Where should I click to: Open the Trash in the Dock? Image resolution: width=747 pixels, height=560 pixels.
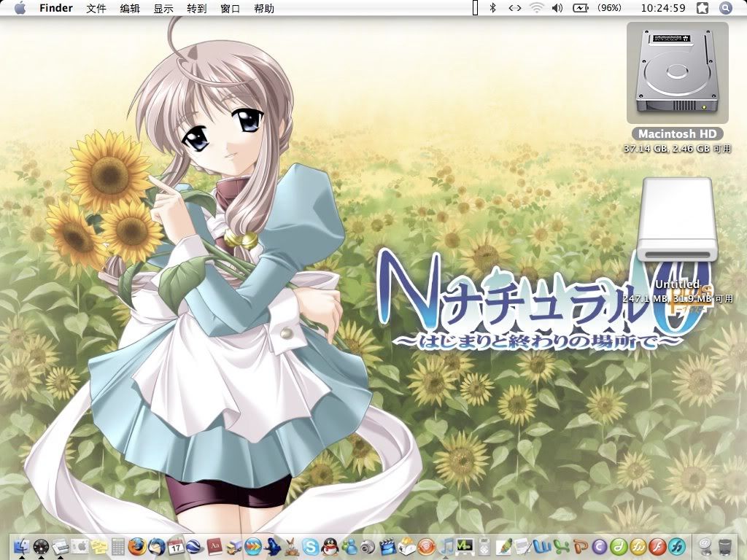tap(724, 547)
